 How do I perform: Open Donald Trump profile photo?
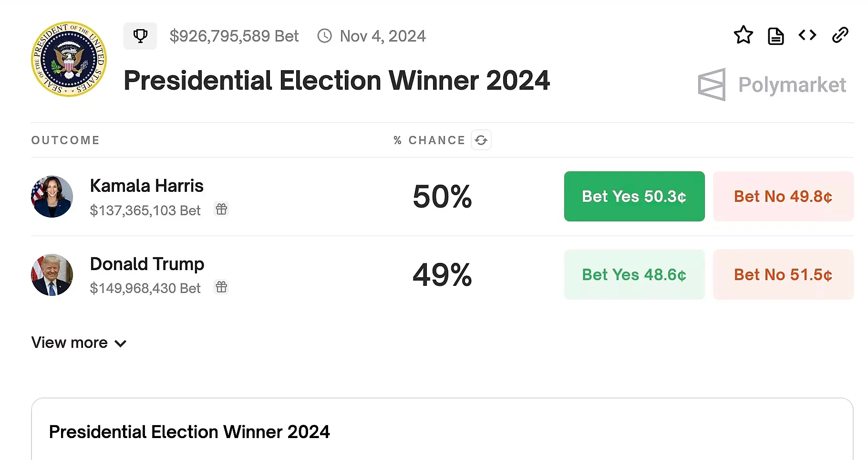pos(52,275)
